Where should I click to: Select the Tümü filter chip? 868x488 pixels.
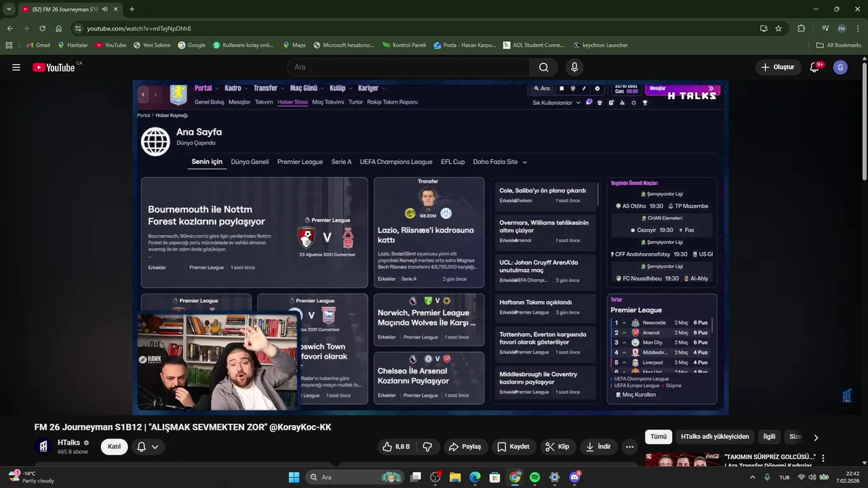(x=658, y=437)
